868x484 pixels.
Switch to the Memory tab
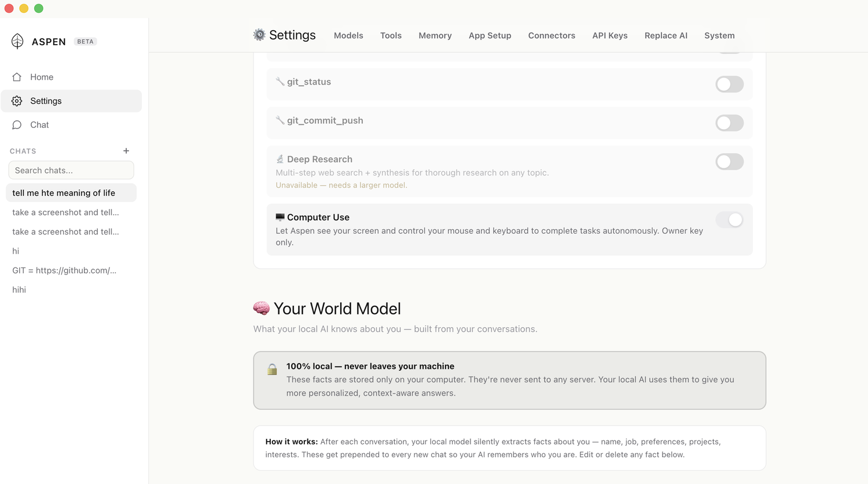point(435,35)
